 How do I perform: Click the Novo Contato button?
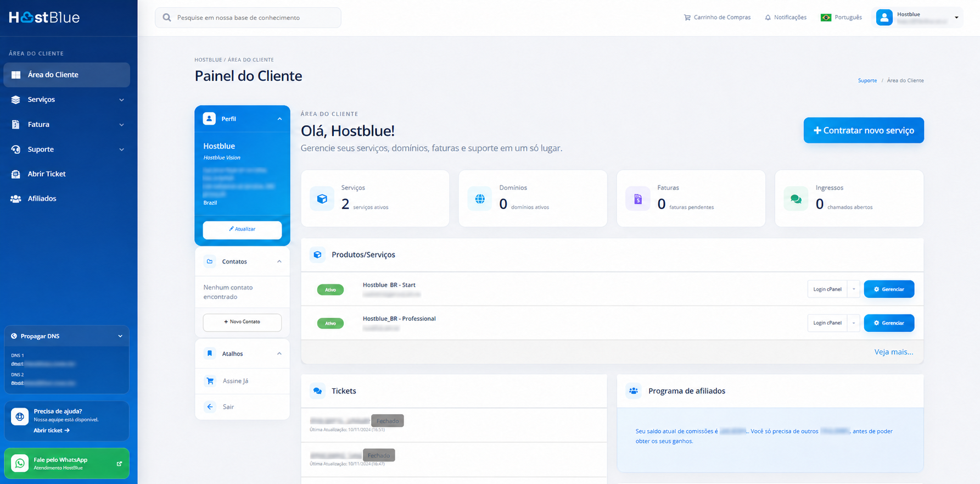point(242,322)
